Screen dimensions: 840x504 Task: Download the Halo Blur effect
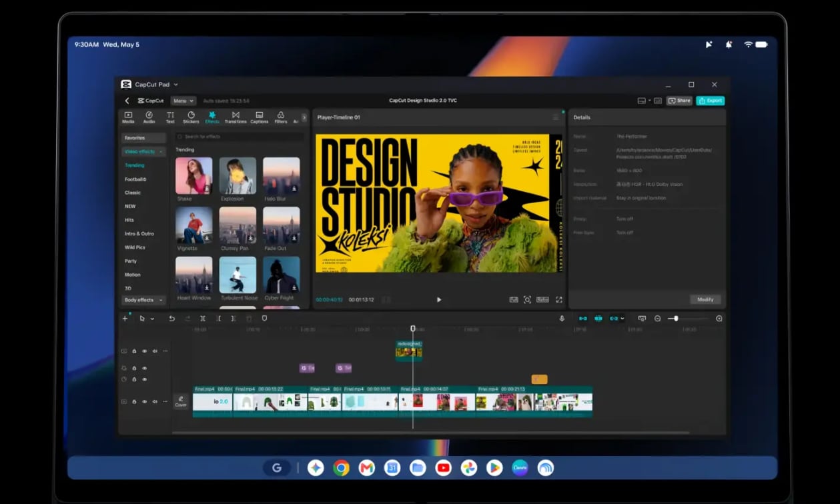(x=294, y=189)
